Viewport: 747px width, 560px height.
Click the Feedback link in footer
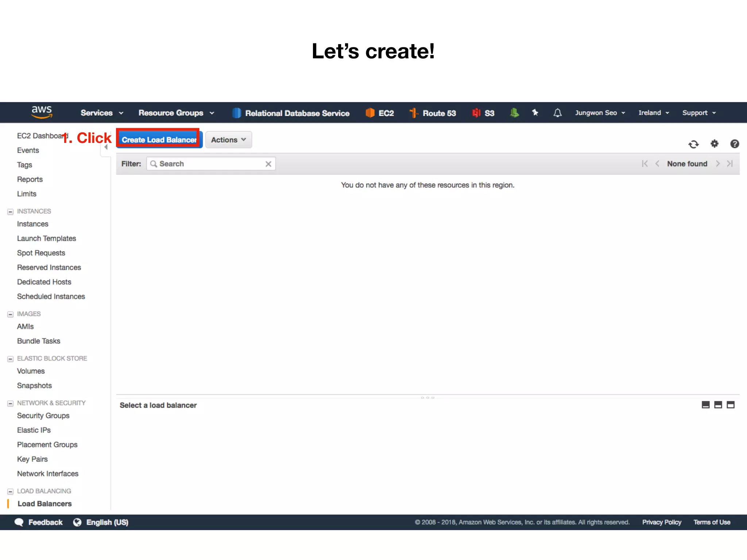[46, 522]
